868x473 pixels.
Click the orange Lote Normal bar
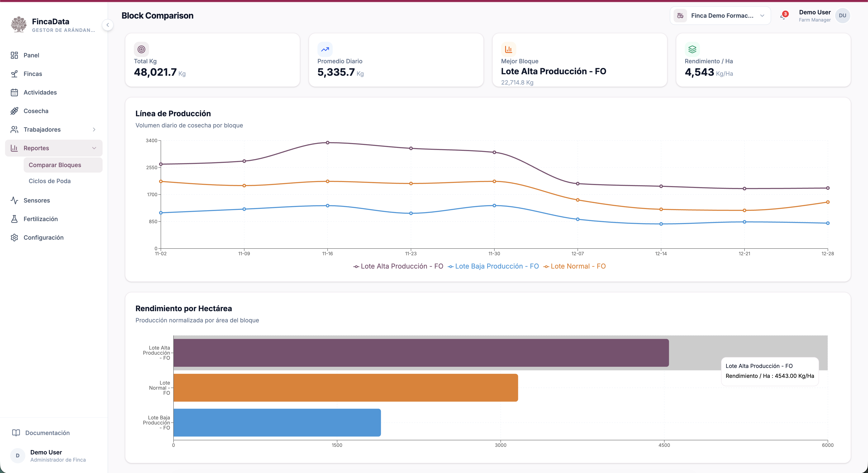[x=346, y=388]
